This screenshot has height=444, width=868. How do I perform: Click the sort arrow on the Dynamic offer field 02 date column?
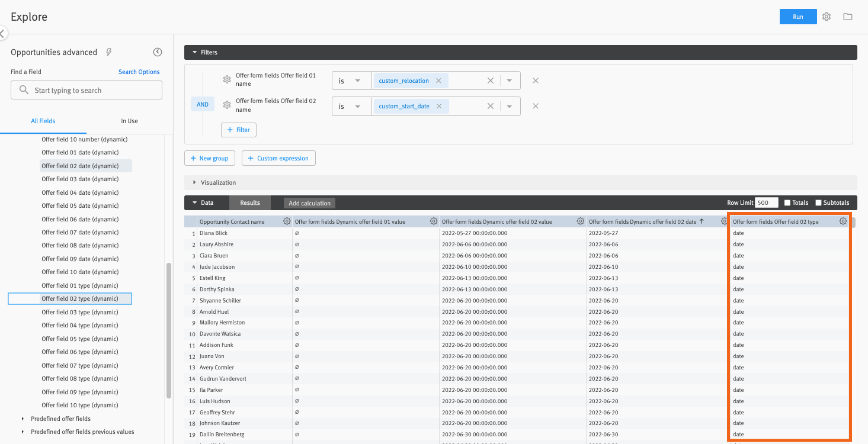coord(702,221)
